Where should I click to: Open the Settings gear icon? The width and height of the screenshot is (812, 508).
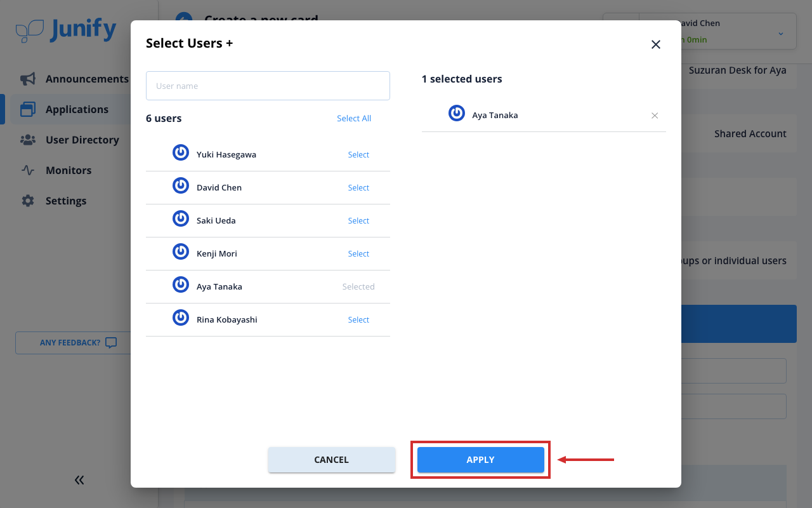coord(28,201)
